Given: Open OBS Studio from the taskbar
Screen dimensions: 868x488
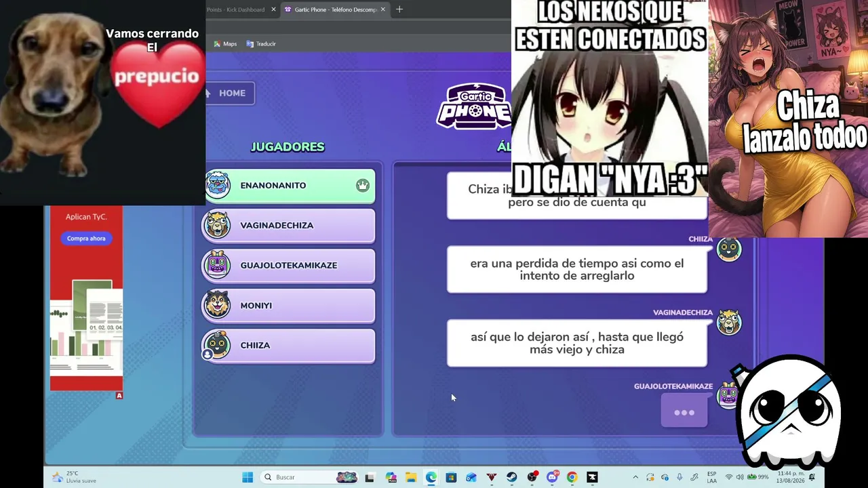Looking at the screenshot, I should click(x=532, y=477).
